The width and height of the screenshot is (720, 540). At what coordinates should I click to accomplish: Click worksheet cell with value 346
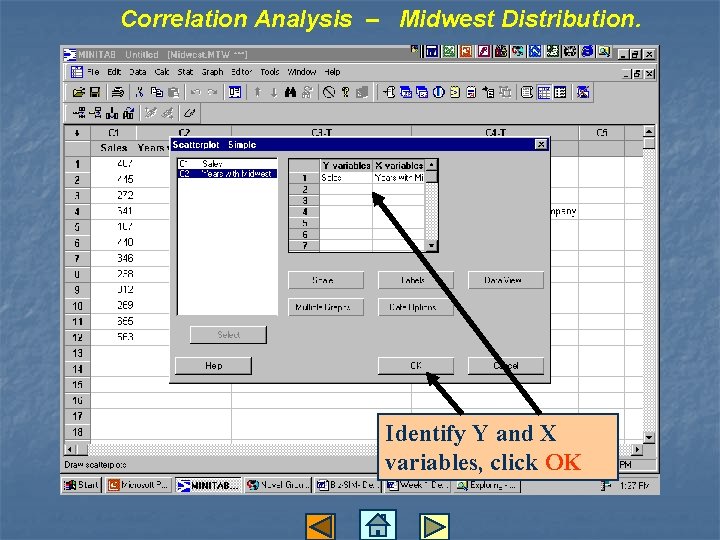[x=125, y=258]
